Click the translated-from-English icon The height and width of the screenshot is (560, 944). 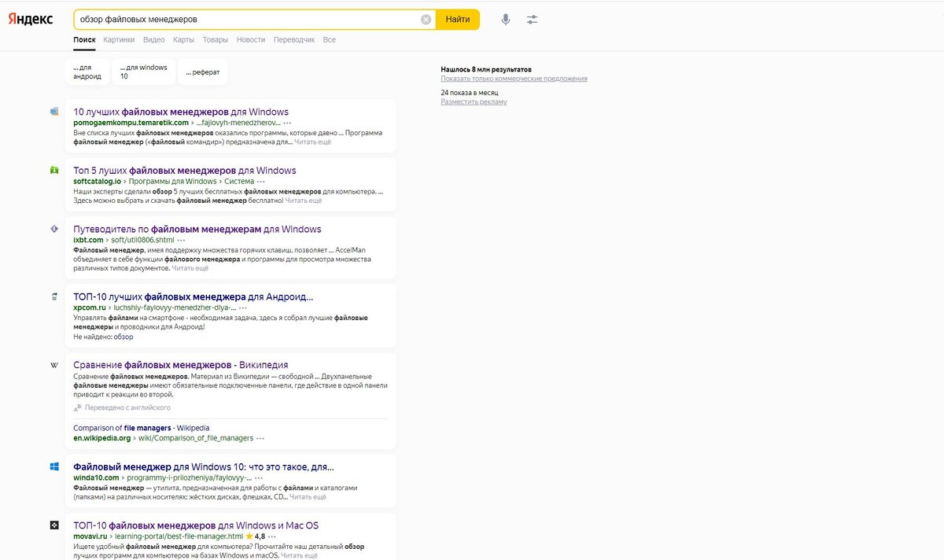click(x=77, y=408)
